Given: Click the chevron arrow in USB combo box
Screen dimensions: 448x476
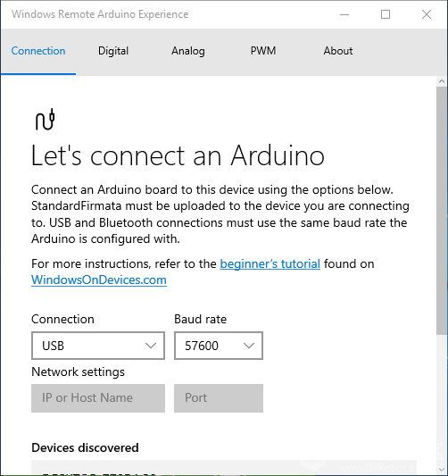Looking at the screenshot, I should pyautogui.click(x=151, y=346).
